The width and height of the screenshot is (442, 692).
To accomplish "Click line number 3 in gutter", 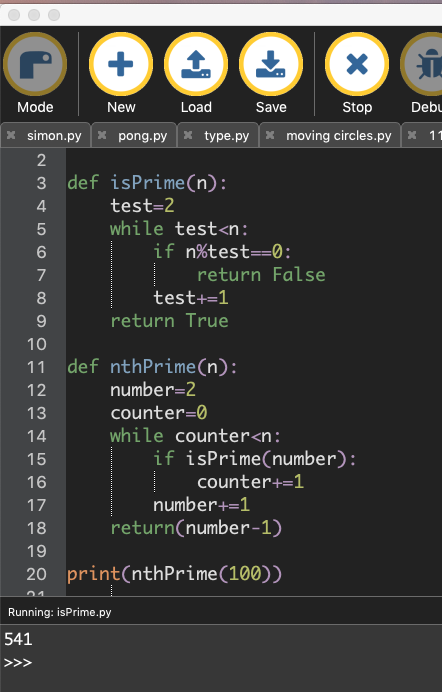I will coord(41,183).
